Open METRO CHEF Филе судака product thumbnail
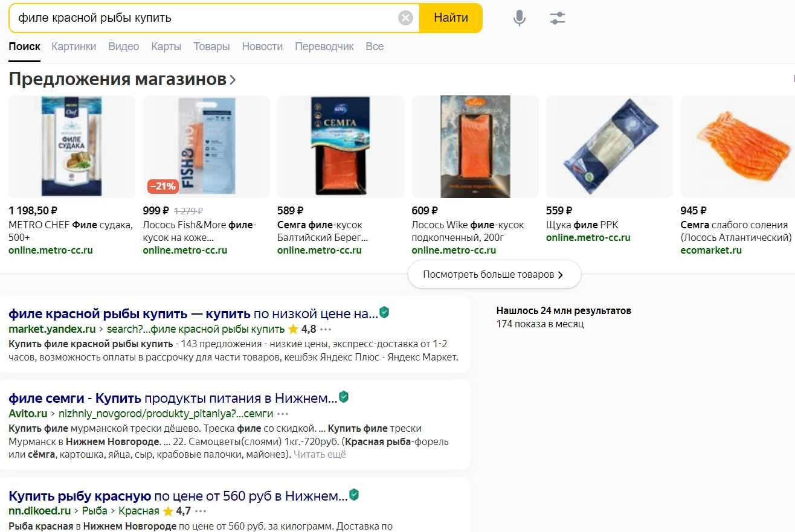The image size is (795, 532). coord(72,147)
